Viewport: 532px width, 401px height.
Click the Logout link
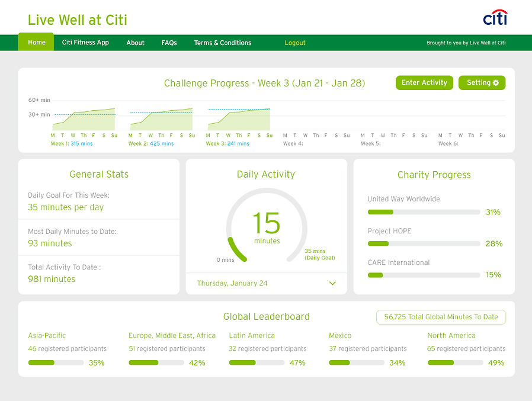pos(295,43)
